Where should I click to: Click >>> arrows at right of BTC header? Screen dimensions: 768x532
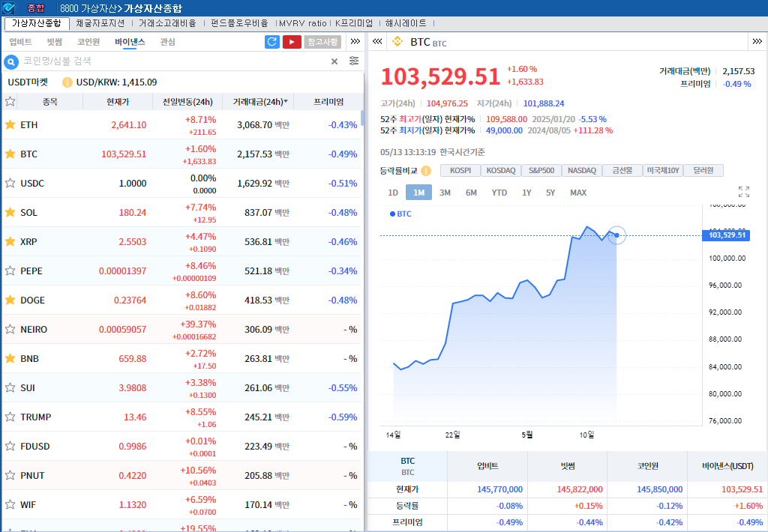click(757, 42)
